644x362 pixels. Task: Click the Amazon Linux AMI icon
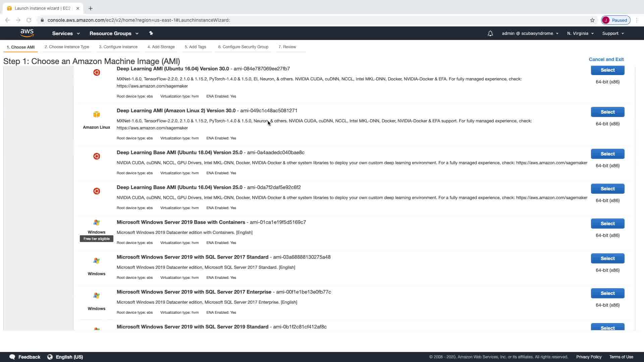pyautogui.click(x=97, y=115)
